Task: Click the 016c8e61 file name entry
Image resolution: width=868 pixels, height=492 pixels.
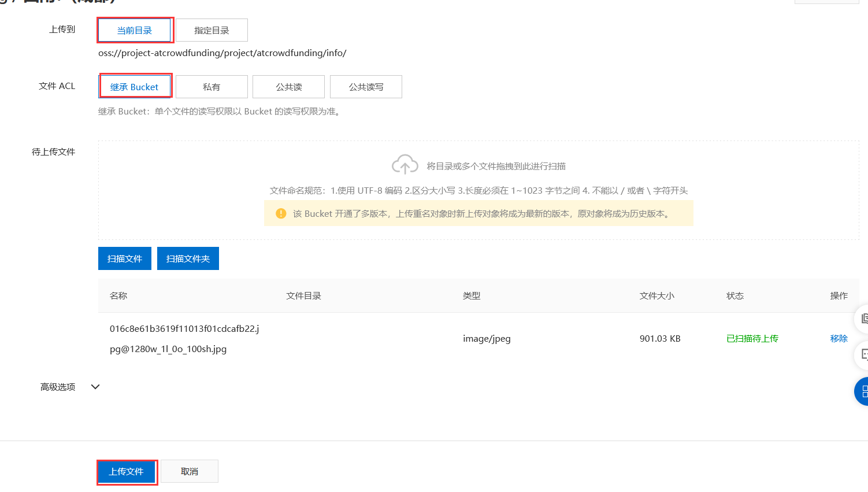Action: click(x=184, y=338)
